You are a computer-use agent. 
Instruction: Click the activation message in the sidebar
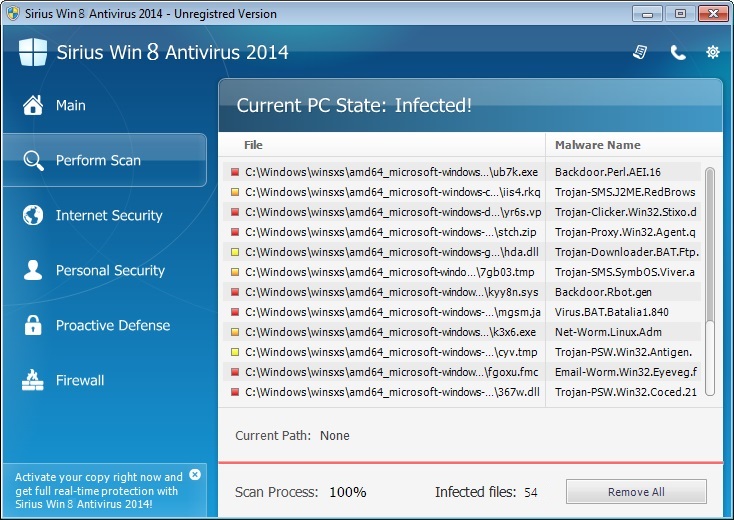point(98,490)
